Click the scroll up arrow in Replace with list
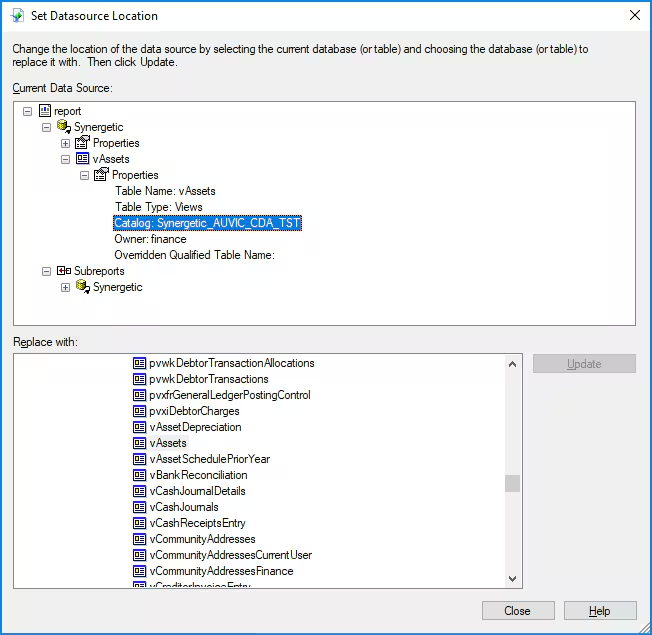 (x=513, y=364)
